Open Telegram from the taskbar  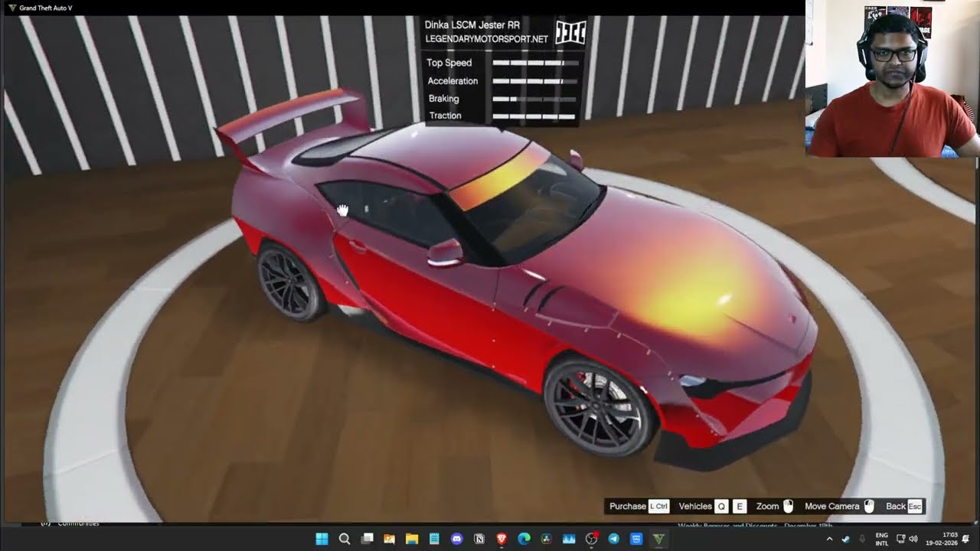coord(613,539)
